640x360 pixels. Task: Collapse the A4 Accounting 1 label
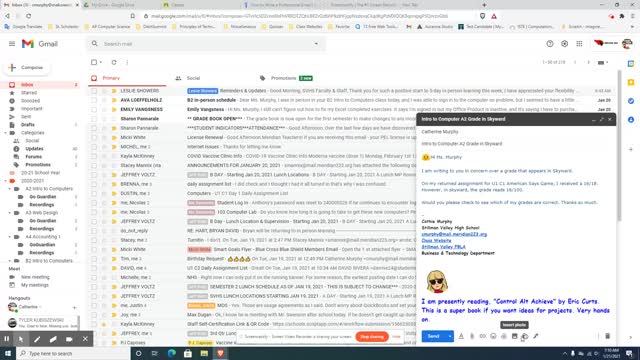(10, 237)
